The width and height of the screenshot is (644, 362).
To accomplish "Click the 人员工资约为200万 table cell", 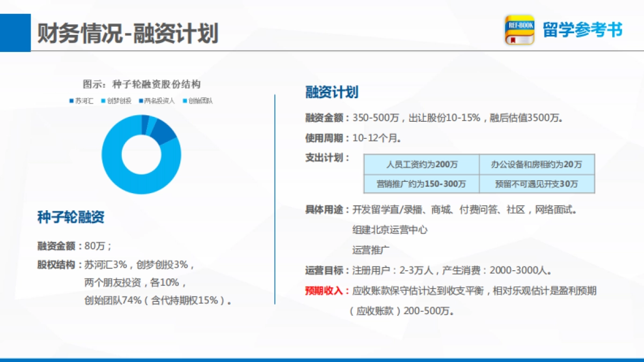I will coord(423,165).
